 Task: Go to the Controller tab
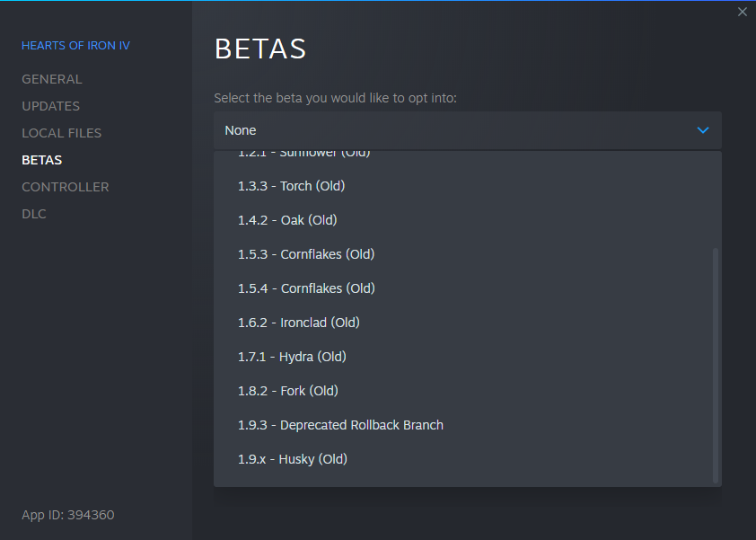click(65, 187)
